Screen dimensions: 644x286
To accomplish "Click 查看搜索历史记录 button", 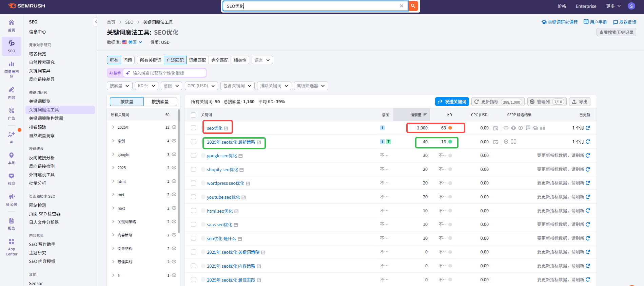I will tap(616, 32).
